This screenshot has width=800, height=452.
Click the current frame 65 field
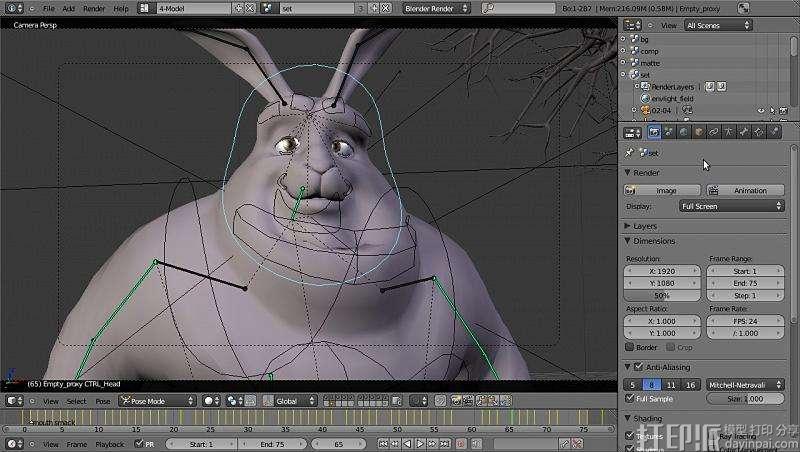[x=339, y=444]
